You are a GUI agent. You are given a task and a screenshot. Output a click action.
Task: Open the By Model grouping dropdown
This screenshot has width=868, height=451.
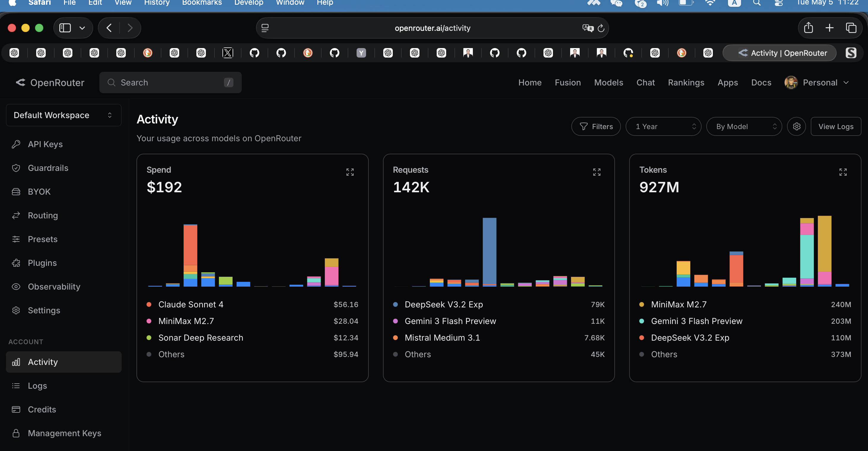(x=744, y=126)
